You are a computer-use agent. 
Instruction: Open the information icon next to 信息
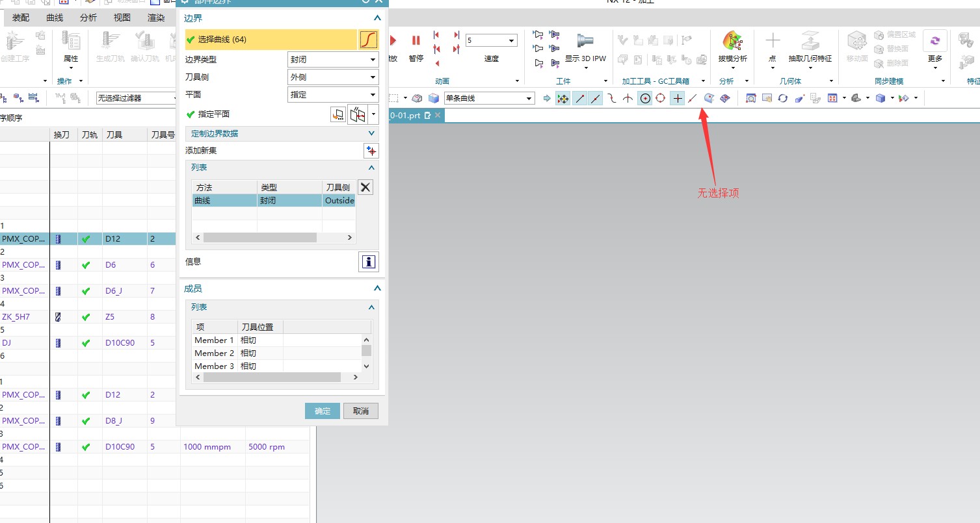coord(369,262)
